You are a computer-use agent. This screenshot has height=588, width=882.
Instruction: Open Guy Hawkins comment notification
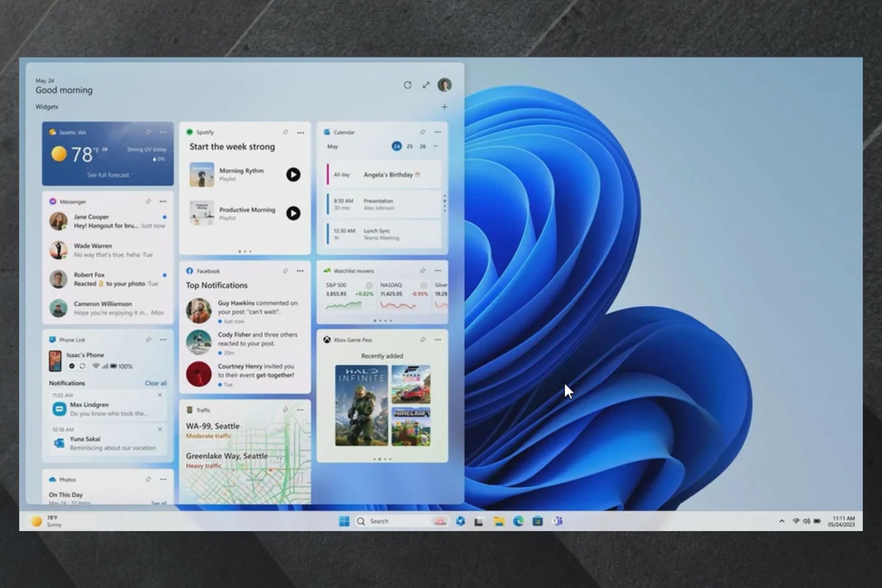tap(244, 311)
